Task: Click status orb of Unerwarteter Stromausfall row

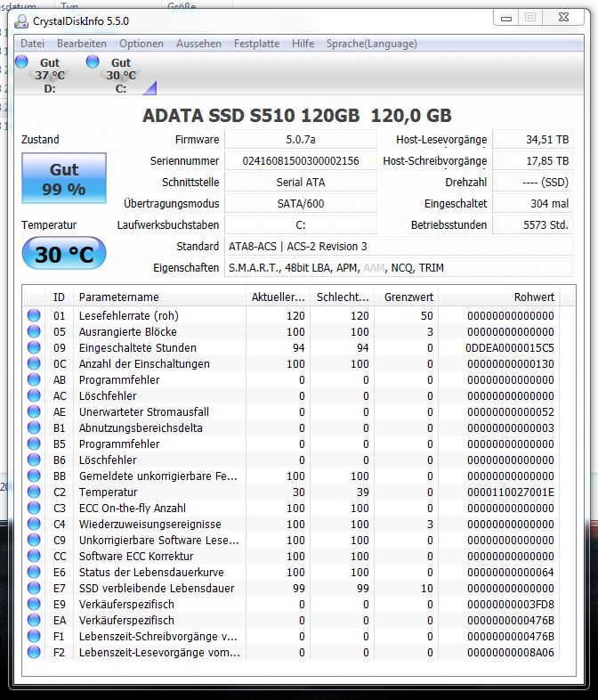Action: 34,411
